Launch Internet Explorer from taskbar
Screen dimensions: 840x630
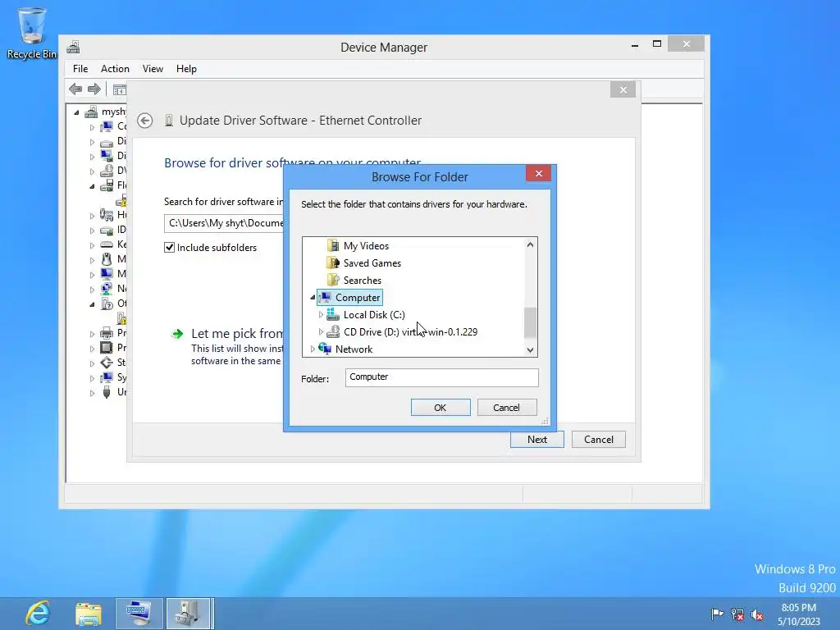[x=38, y=614]
